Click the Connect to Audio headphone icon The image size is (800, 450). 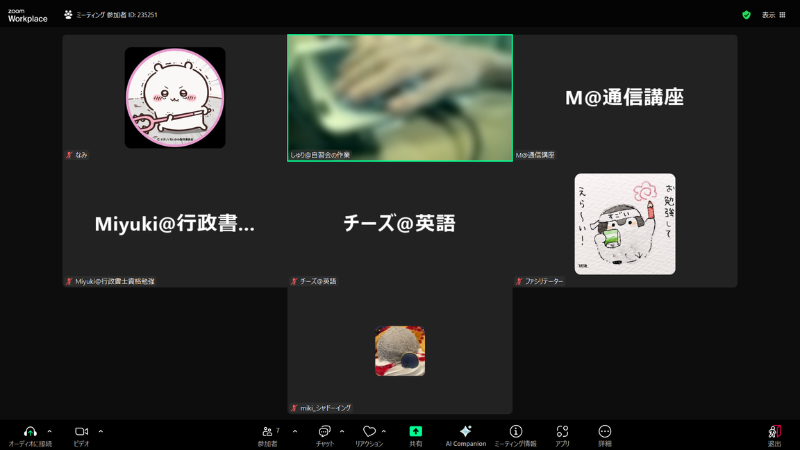pyautogui.click(x=30, y=432)
